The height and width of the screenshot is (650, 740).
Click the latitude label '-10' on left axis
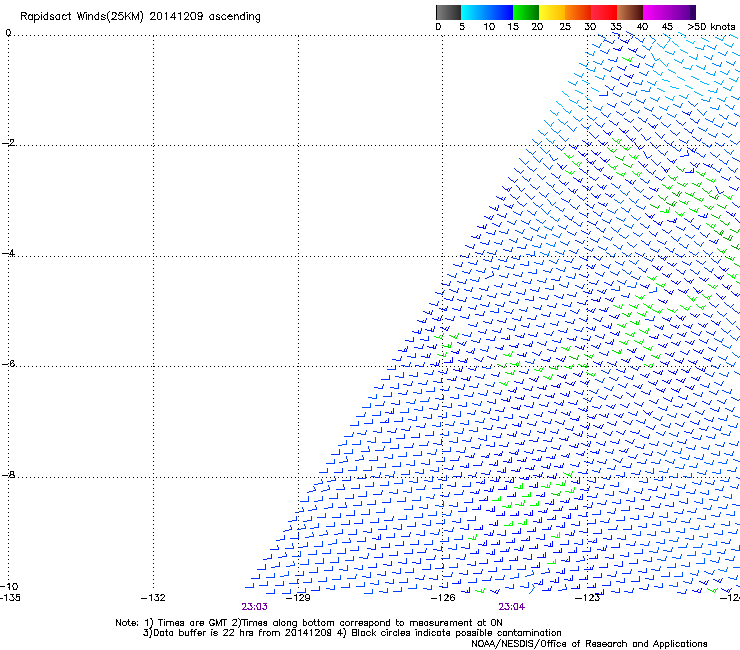[9, 586]
